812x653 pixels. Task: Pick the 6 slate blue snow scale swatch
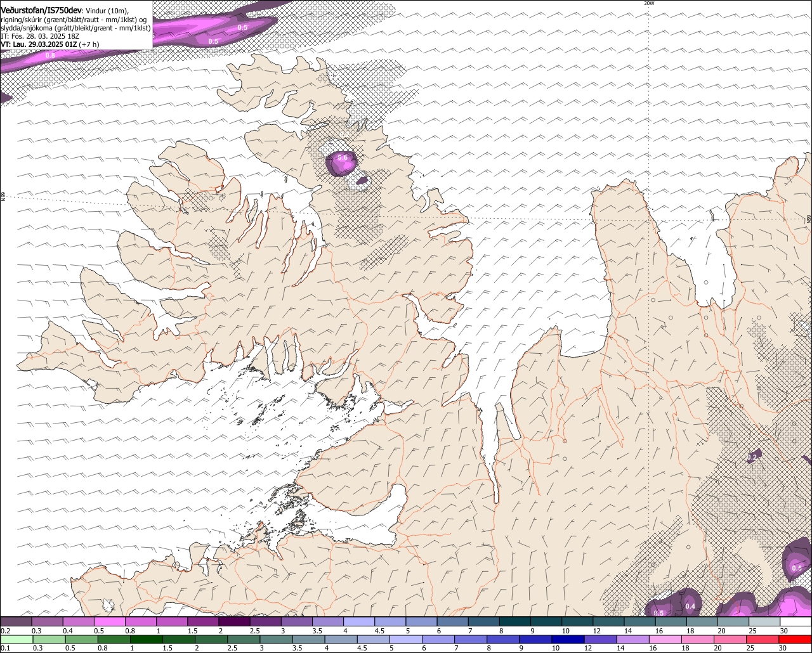453,621
